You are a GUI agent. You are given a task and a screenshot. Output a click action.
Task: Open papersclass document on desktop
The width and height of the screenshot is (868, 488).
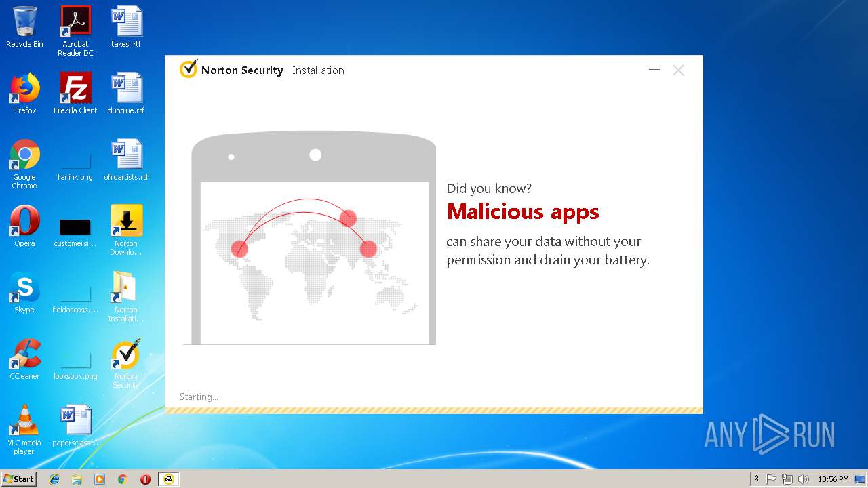pyautogui.click(x=75, y=426)
